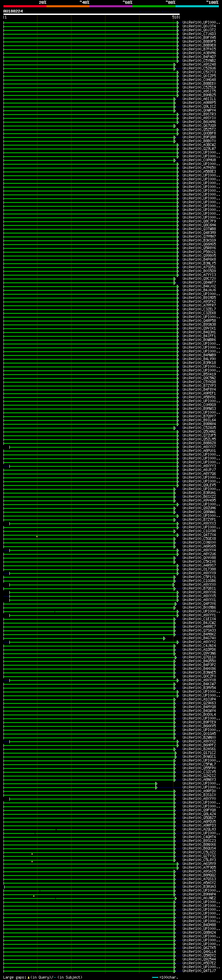This screenshot has width=222, height=980.
Task: Open hit UniRef100_C5YNB2
Action: click(199, 60)
